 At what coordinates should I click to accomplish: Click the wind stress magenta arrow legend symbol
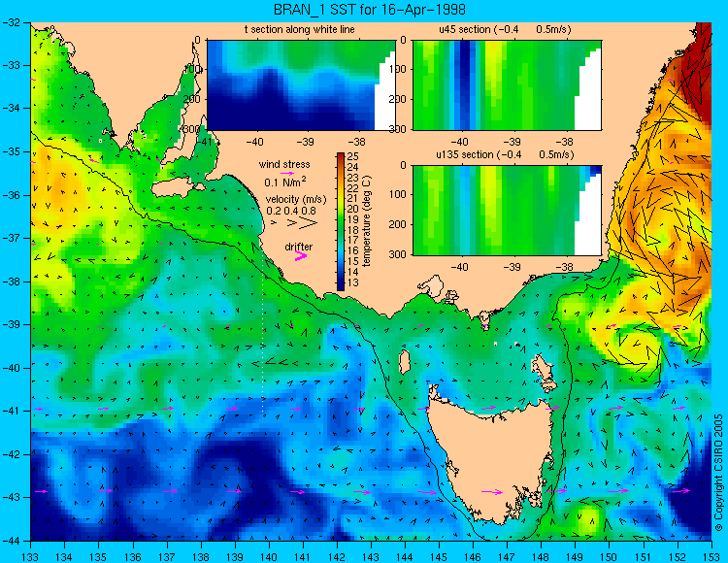tap(287, 173)
